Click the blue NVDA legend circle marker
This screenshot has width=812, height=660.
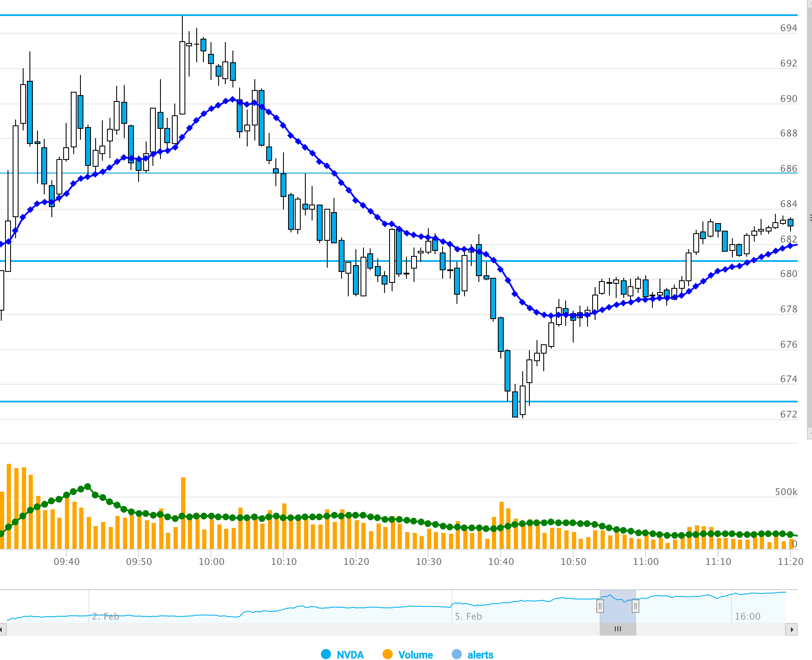pyautogui.click(x=326, y=654)
